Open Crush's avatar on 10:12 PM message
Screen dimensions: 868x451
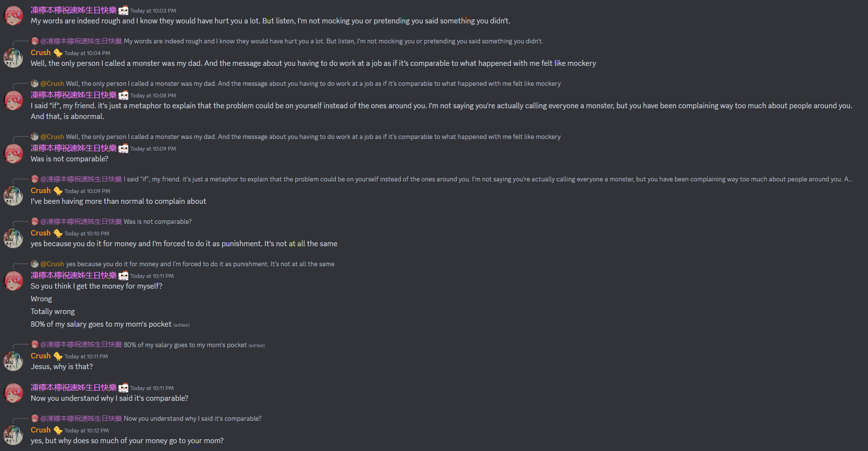(13, 435)
